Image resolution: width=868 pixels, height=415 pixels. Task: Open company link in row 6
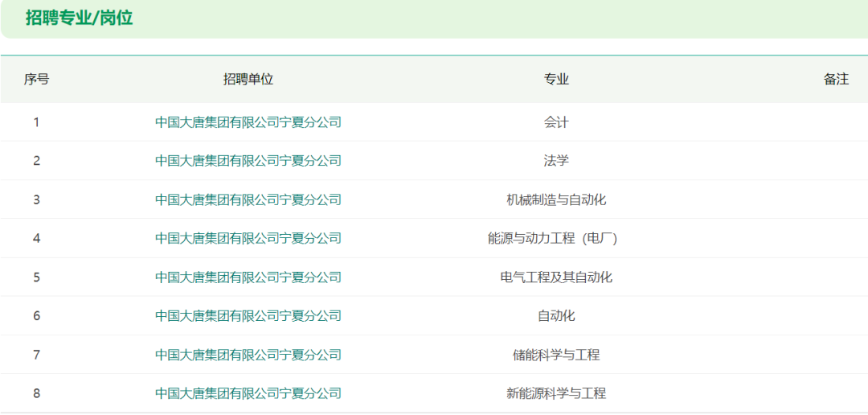click(248, 316)
